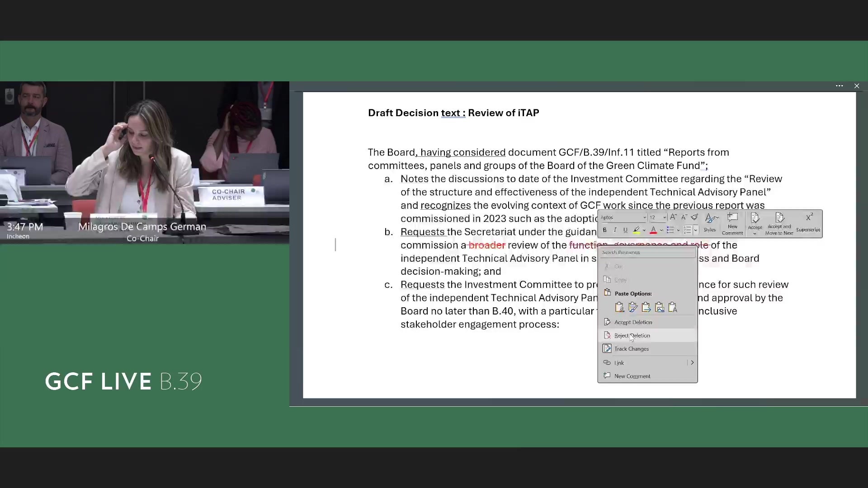Close the shared document panel
Screen dimensions: 868x488
(x=857, y=86)
